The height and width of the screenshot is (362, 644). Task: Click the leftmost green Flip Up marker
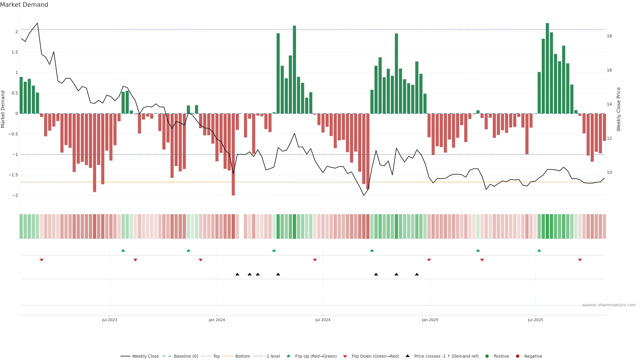123,250
